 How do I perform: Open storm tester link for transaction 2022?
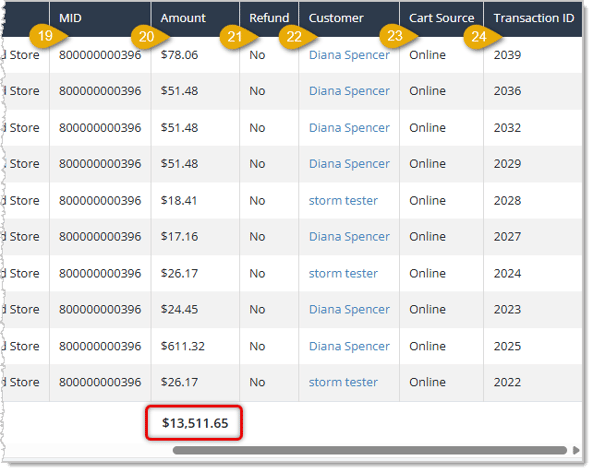tap(343, 382)
